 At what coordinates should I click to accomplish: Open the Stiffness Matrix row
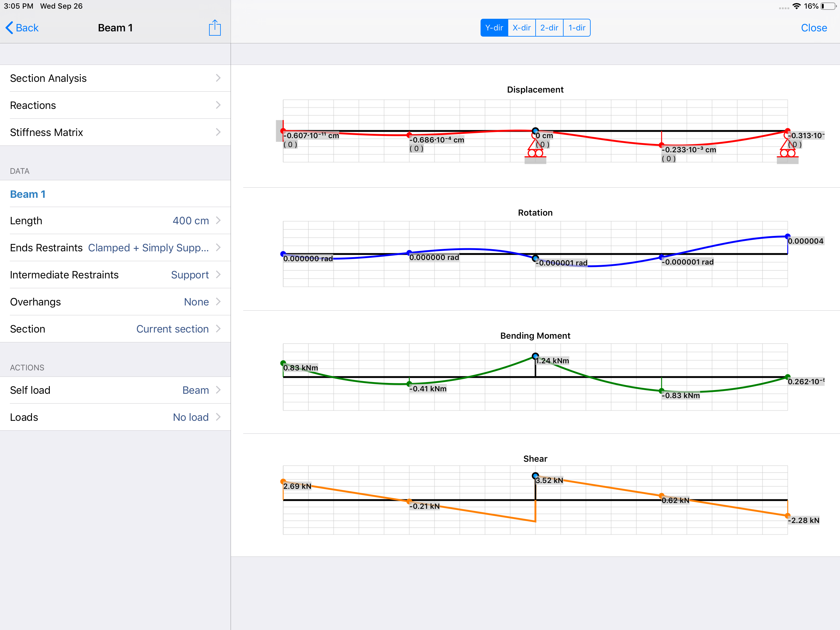pyautogui.click(x=115, y=132)
